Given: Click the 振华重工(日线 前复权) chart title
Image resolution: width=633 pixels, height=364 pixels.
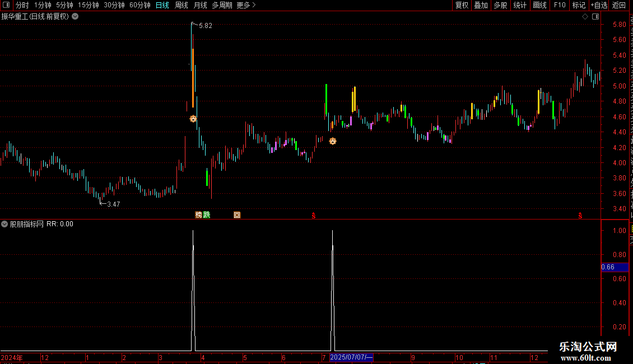Looking at the screenshot, I should [35, 17].
